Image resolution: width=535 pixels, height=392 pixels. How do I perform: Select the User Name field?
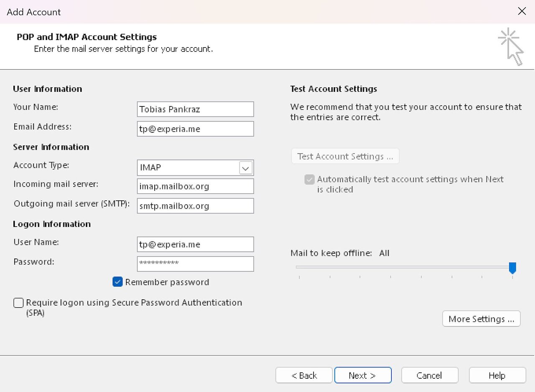[x=195, y=244]
